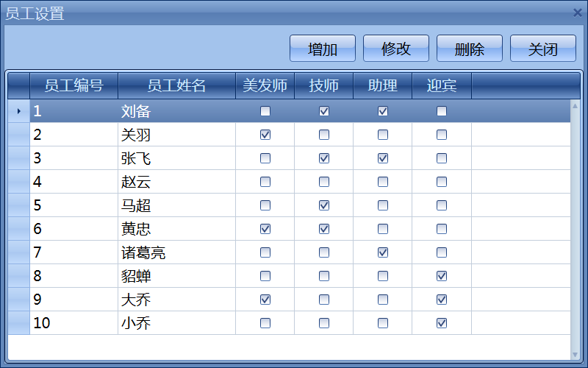
Task: Click the scrollbar up arrow
Action: coord(575,106)
